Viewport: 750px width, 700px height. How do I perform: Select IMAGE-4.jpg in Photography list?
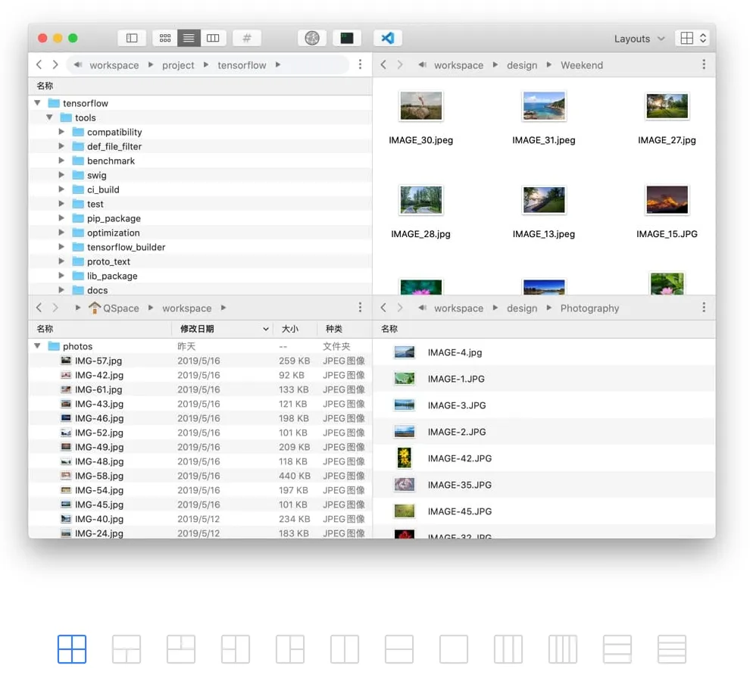(x=545, y=352)
